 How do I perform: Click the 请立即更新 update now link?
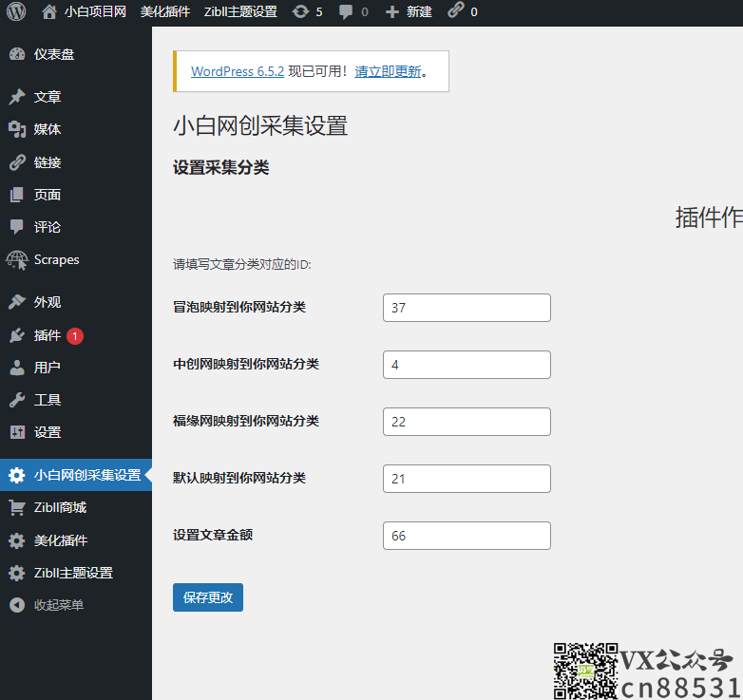tap(388, 71)
